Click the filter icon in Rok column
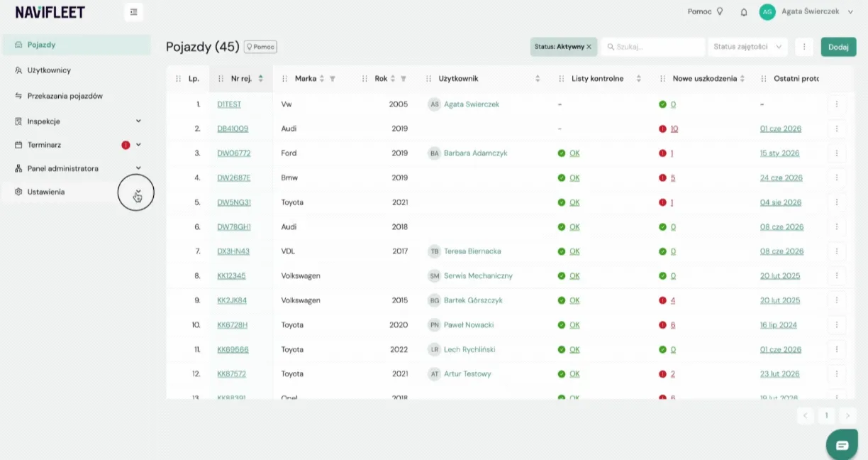The image size is (868, 460). pyautogui.click(x=404, y=79)
